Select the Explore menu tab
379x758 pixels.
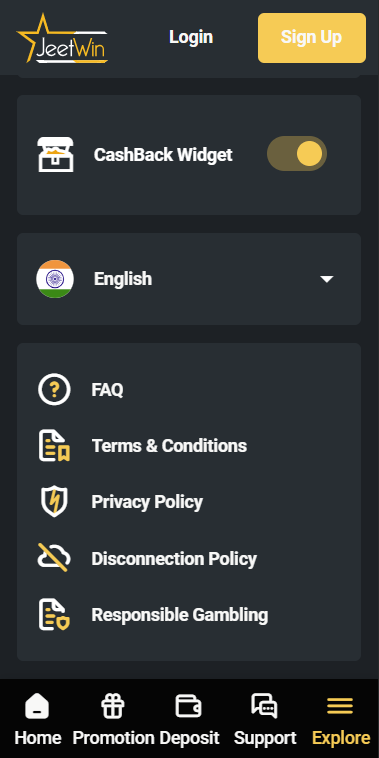tap(341, 719)
